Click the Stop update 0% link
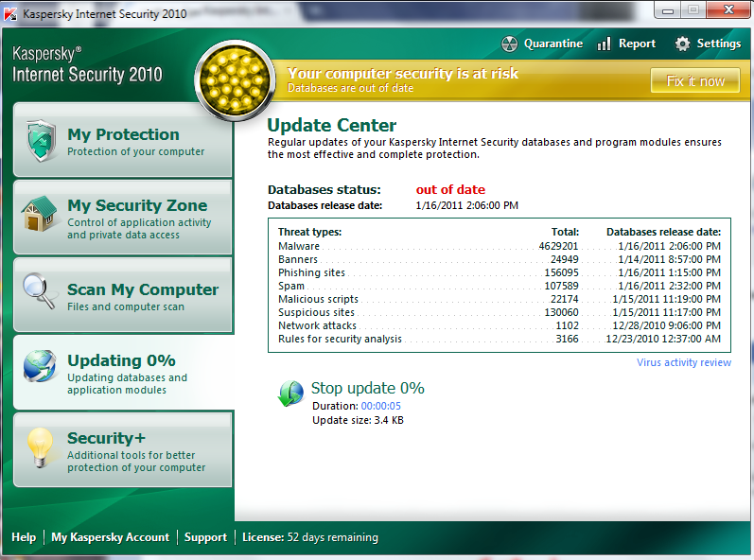This screenshot has width=754, height=560. tap(367, 388)
